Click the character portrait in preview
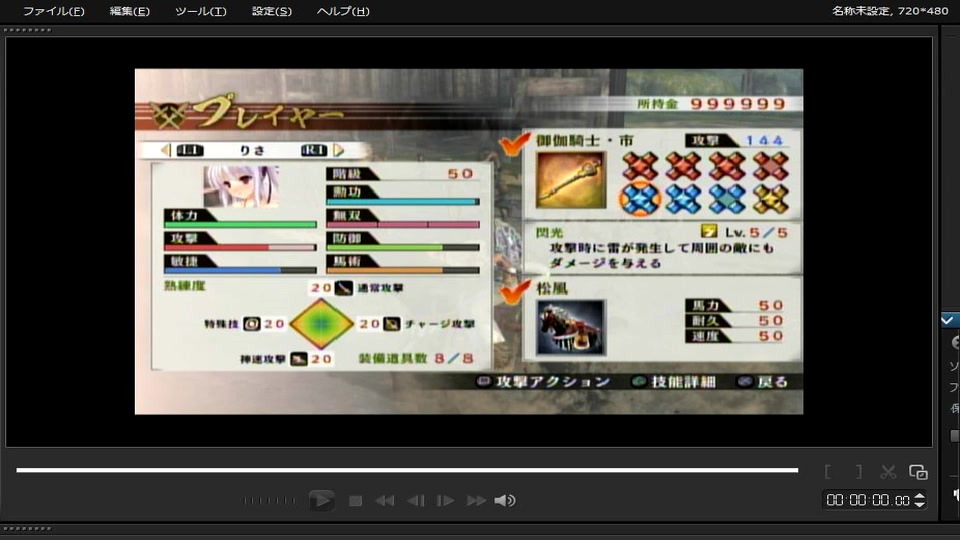The width and height of the screenshot is (960, 540). 241,187
